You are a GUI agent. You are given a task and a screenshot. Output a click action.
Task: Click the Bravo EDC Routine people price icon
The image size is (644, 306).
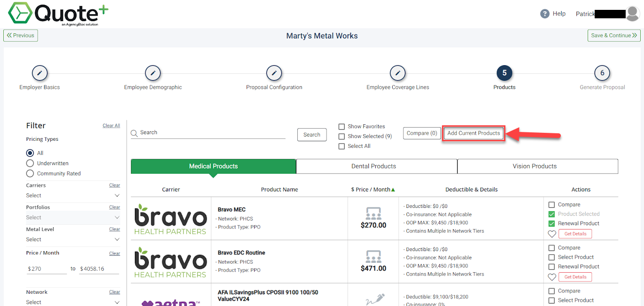(373, 257)
